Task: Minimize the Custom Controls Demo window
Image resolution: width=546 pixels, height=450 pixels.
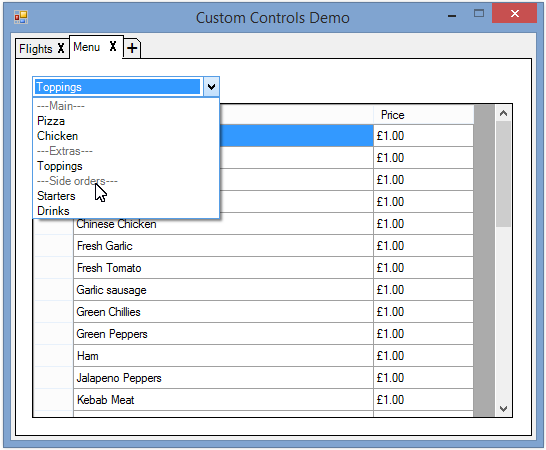Action: [452, 15]
